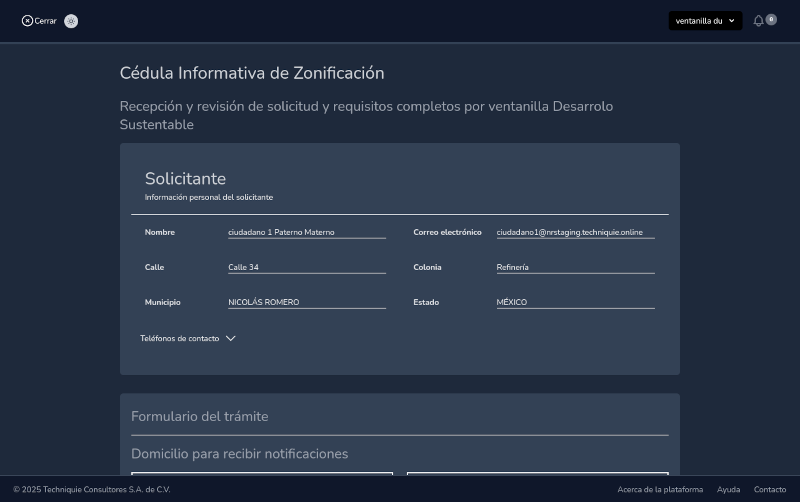800x502 pixels.
Task: Open the 'ventanilla du' user dropdown
Action: point(705,21)
